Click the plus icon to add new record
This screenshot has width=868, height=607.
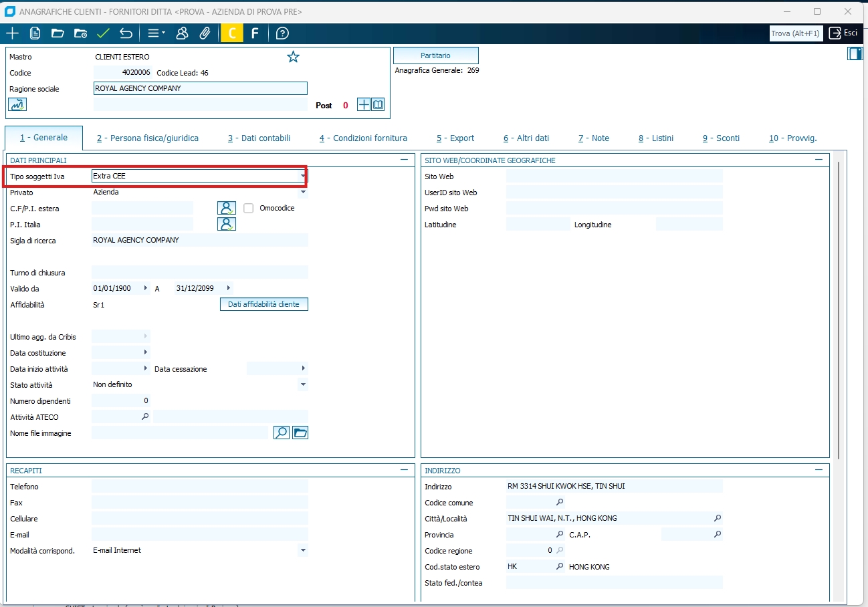(12, 33)
